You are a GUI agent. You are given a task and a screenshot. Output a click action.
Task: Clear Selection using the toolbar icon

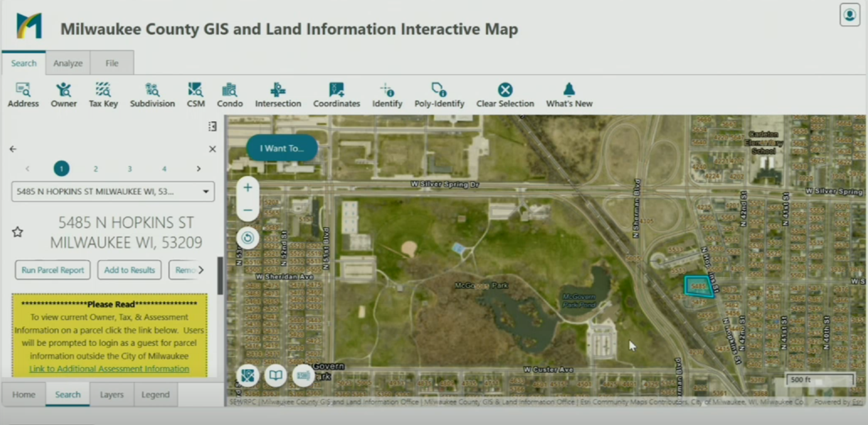(x=505, y=95)
